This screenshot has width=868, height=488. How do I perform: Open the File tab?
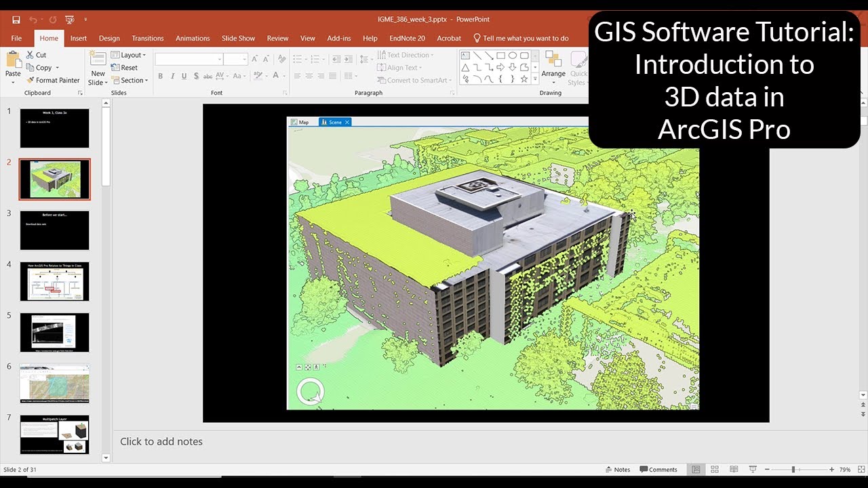tap(16, 38)
